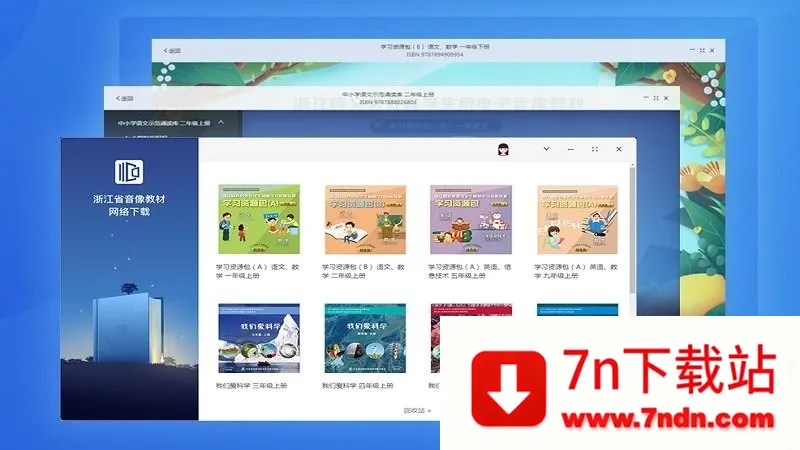The width and height of the screenshot is (800, 450).
Task: Collapse the 中小学课文示范诵读库 二年级上册 chevron
Action: pyautogui.click(x=221, y=123)
